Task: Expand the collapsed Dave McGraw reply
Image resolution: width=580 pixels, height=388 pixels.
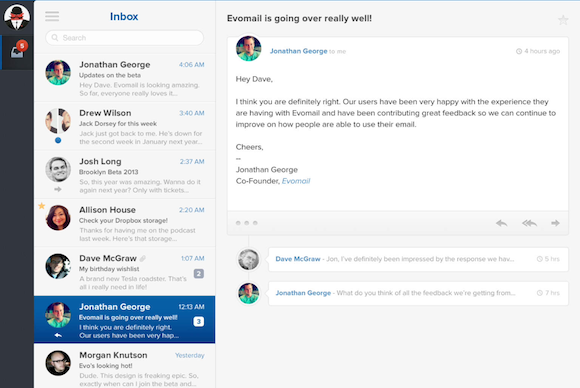Action: (418, 259)
